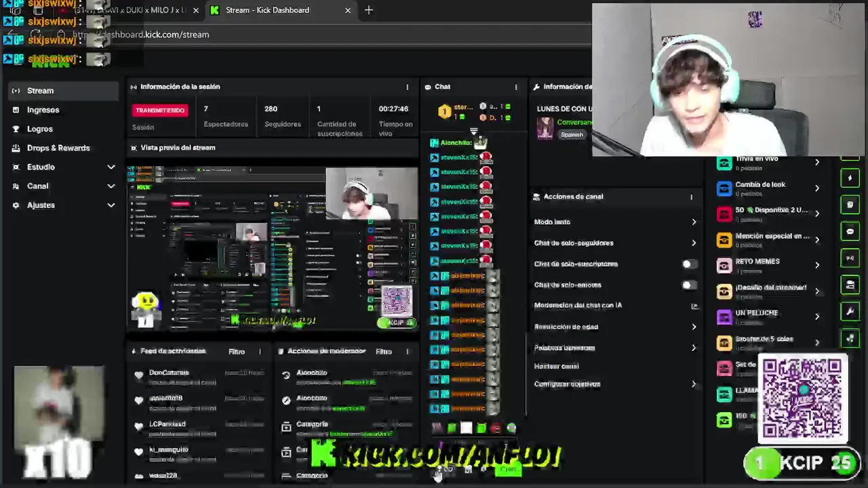Open Restricción de edad settings
The width and height of the screenshot is (868, 488).
click(x=616, y=327)
